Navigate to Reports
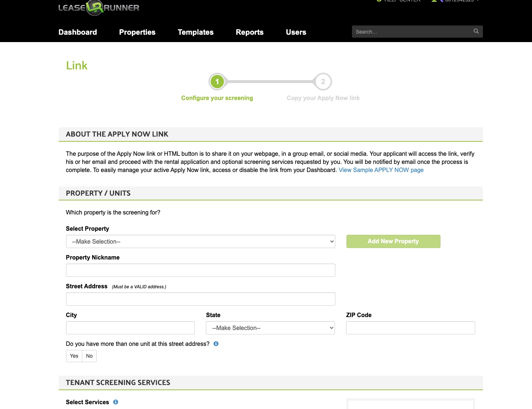The image size is (532, 409). tap(249, 32)
